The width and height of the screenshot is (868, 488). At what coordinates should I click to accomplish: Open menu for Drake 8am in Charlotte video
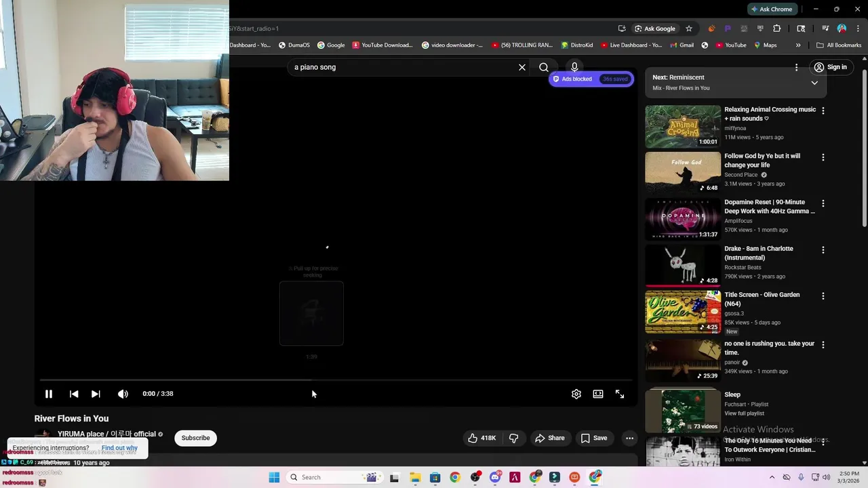point(823,249)
